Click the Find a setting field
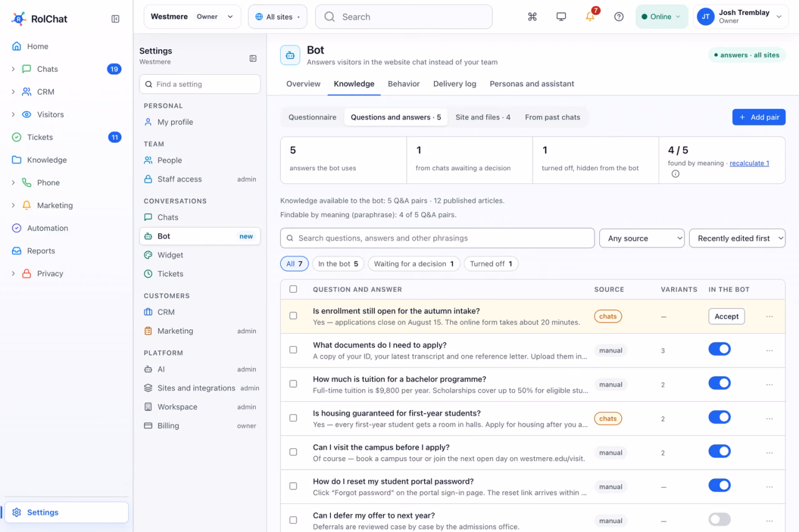Image resolution: width=799 pixels, height=532 pixels. point(200,84)
